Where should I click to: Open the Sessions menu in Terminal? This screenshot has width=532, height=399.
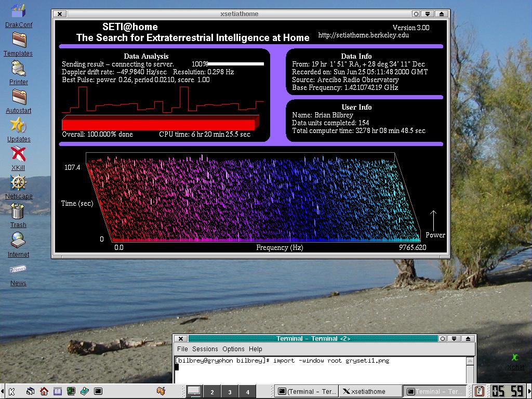205,349
